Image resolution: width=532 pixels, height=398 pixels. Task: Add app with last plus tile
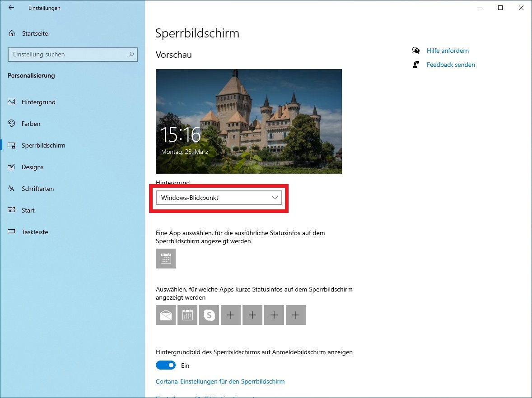point(296,315)
